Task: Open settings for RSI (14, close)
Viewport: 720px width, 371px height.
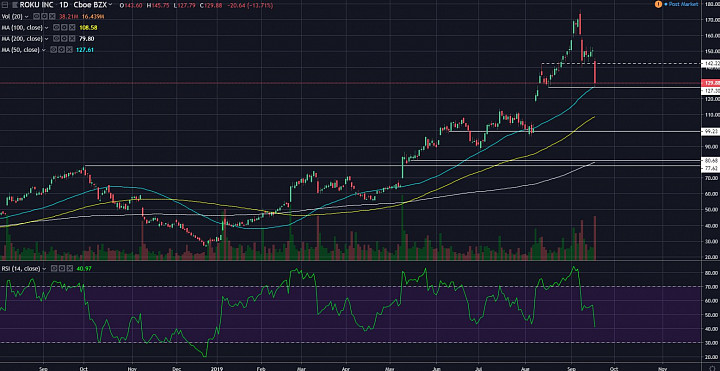Action: pos(62,268)
